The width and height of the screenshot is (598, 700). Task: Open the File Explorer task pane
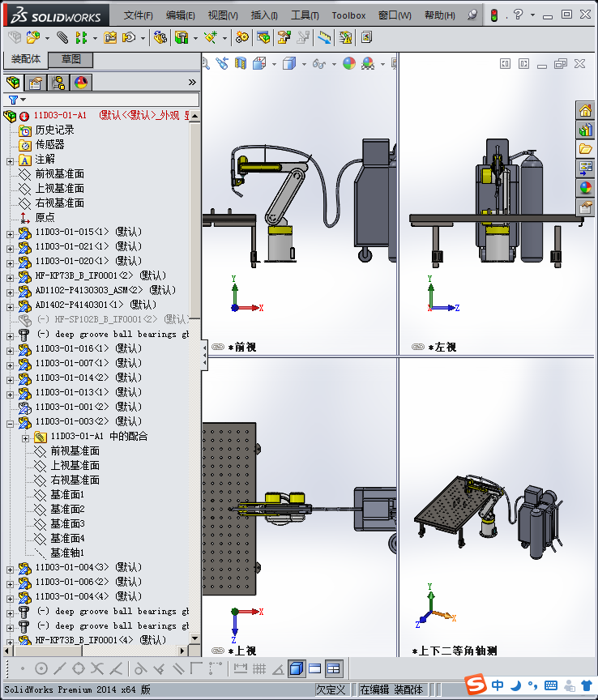click(x=586, y=148)
